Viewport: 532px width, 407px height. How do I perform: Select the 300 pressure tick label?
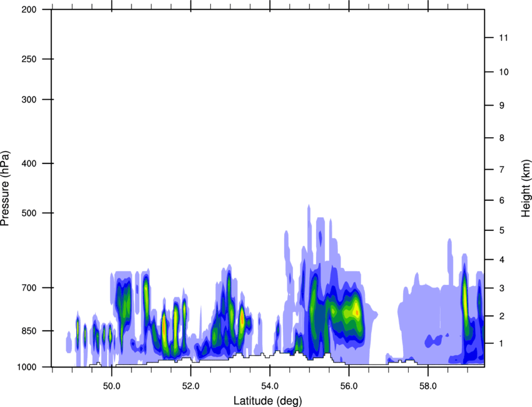click(x=29, y=100)
